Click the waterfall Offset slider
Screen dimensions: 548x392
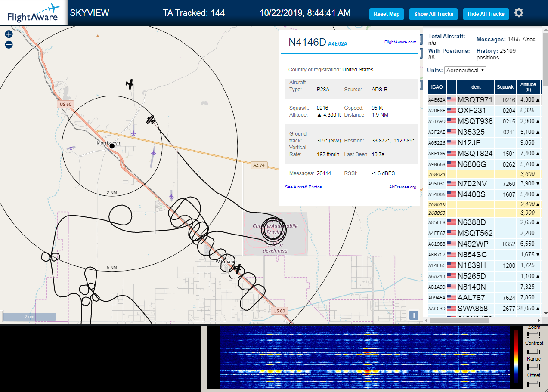(534, 383)
